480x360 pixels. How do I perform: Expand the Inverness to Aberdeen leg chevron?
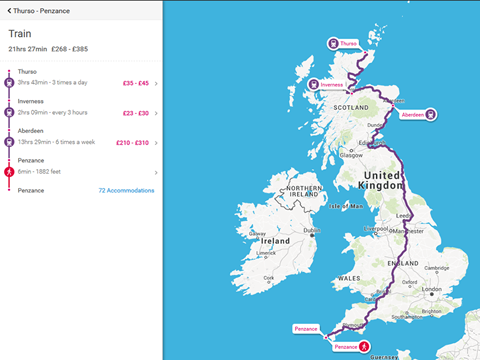(x=156, y=113)
